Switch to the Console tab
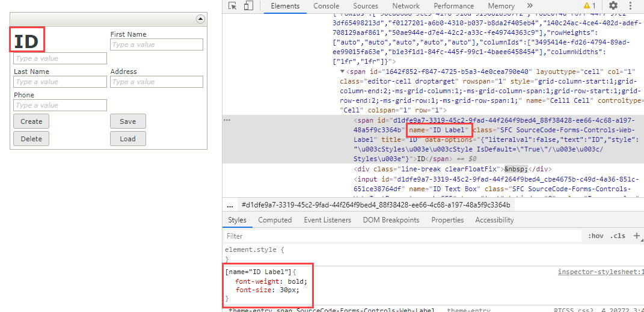 (326, 6)
